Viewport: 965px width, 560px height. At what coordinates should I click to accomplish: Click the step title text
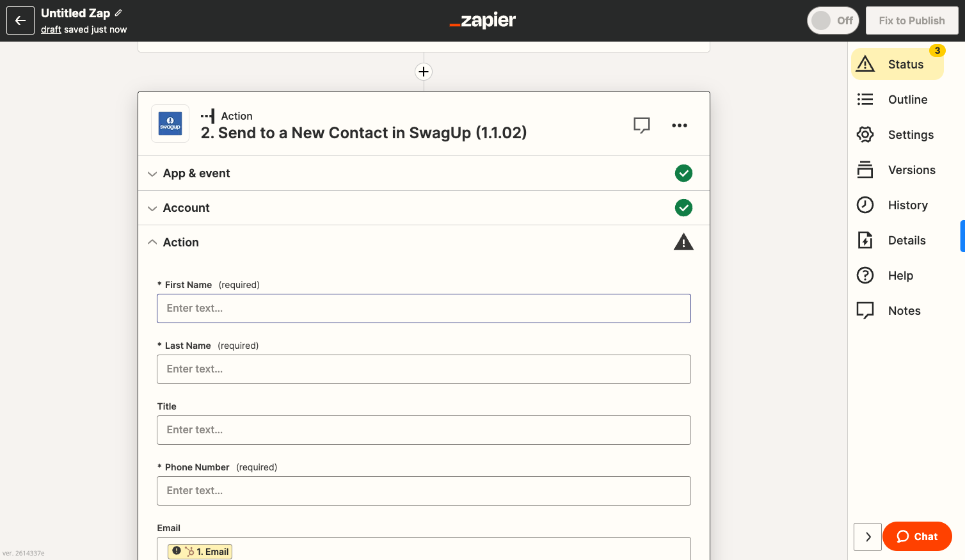point(363,132)
